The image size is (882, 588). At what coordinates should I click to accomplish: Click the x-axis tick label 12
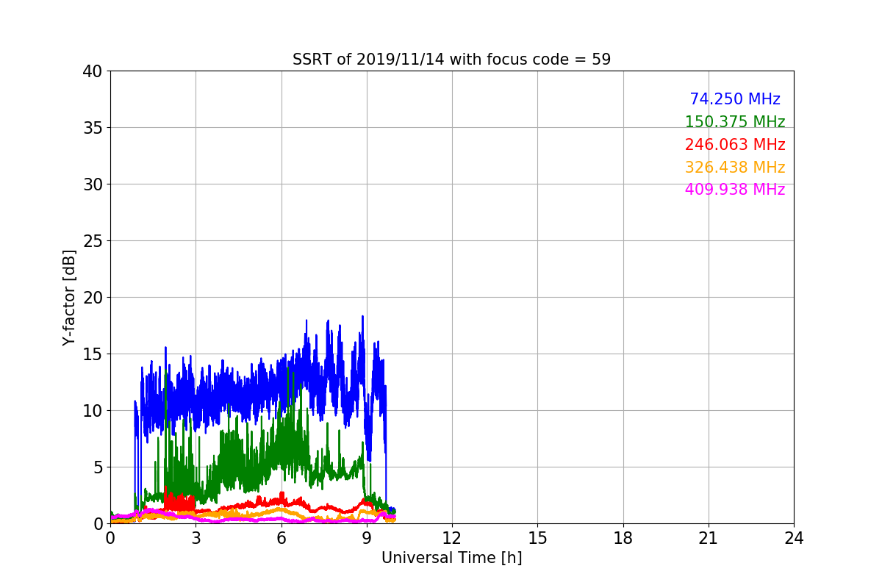click(451, 538)
